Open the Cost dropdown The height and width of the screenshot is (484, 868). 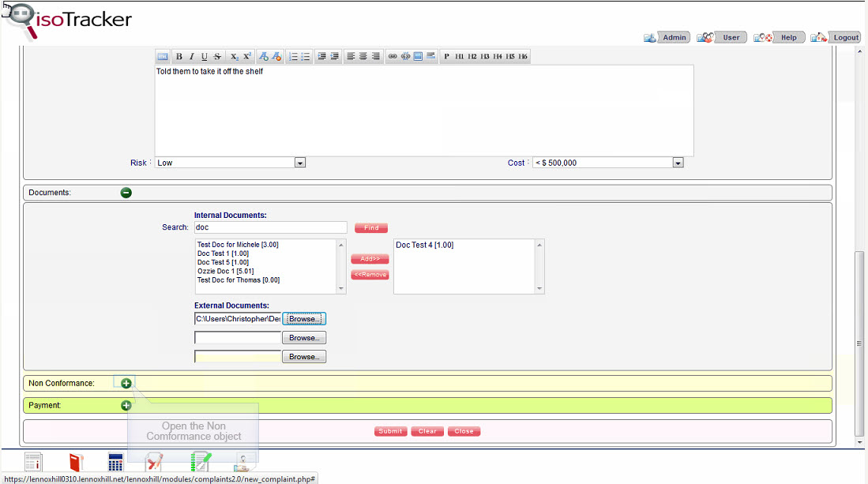point(678,163)
